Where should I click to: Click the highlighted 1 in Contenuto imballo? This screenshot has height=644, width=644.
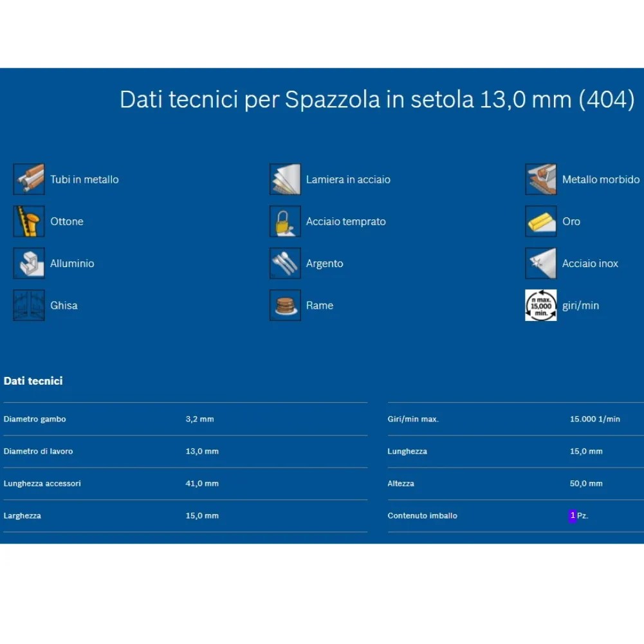[573, 515]
